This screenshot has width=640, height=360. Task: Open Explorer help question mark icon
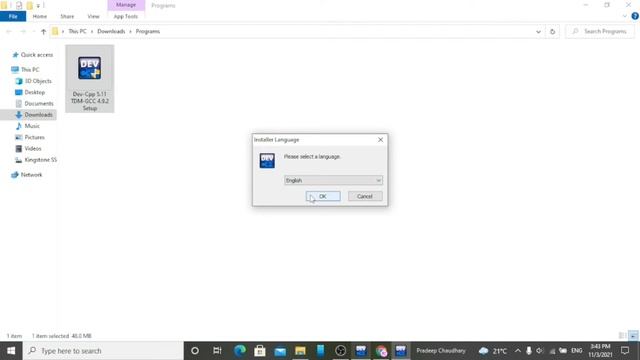(635, 16)
